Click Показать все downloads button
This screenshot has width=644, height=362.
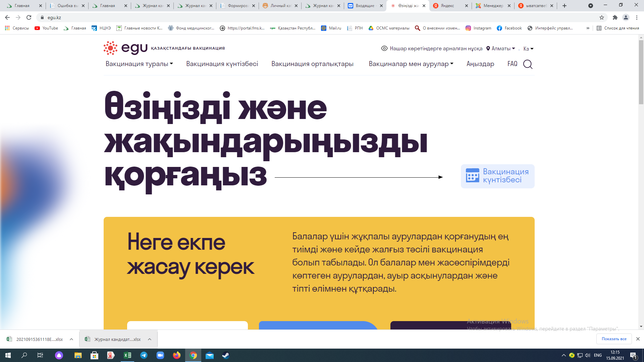[x=614, y=339]
